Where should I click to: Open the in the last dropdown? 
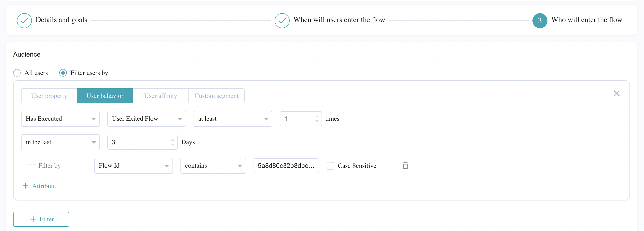[60, 142]
